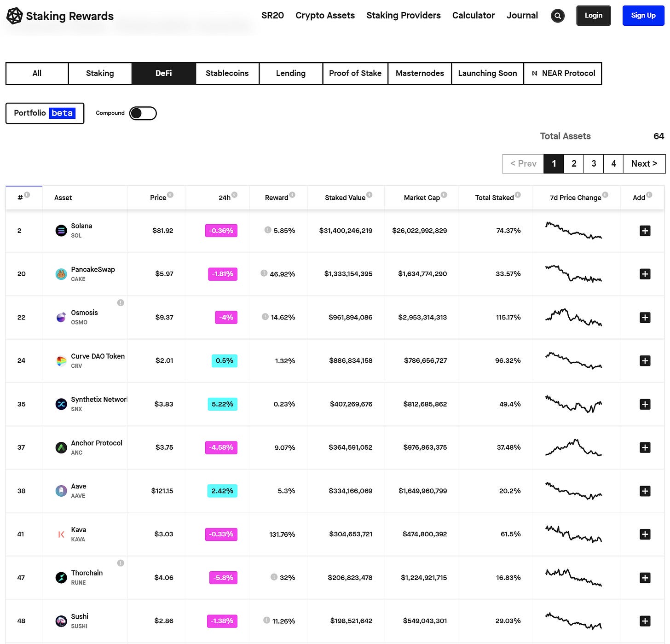The image size is (670, 644).
Task: Add Osmosis with its plus icon
Action: 645,318
